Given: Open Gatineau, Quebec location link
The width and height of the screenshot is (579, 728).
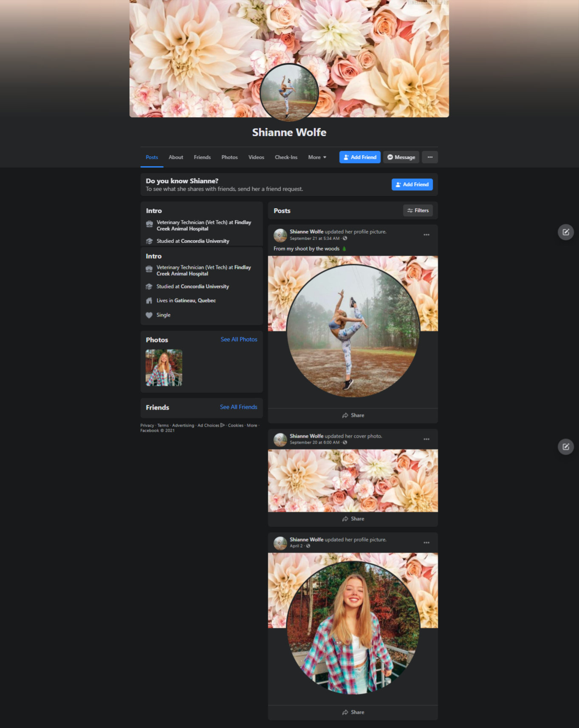Looking at the screenshot, I should click(x=195, y=300).
